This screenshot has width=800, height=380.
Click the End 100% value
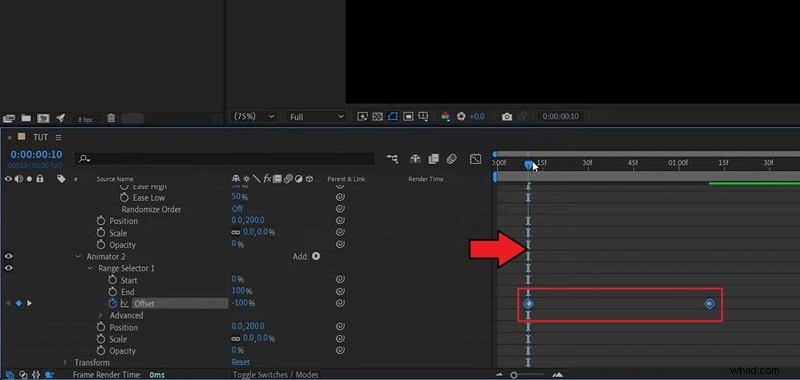(x=242, y=291)
